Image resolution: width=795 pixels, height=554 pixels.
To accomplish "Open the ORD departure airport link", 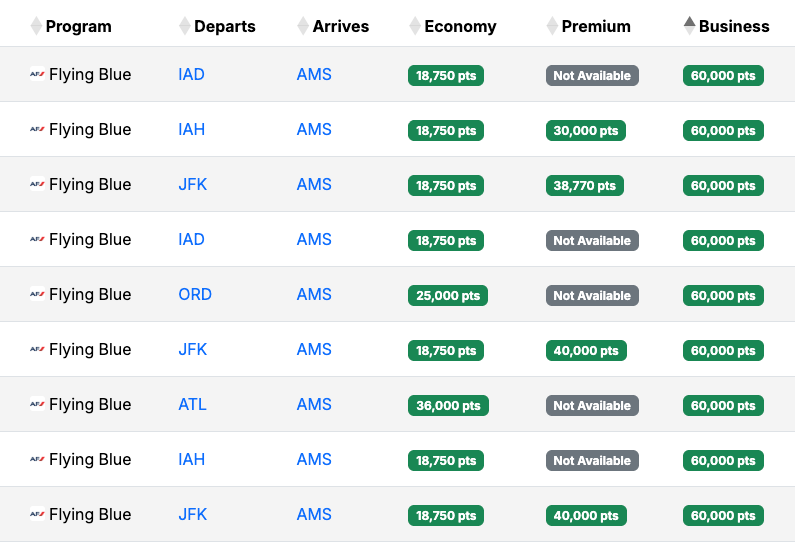I will [195, 295].
